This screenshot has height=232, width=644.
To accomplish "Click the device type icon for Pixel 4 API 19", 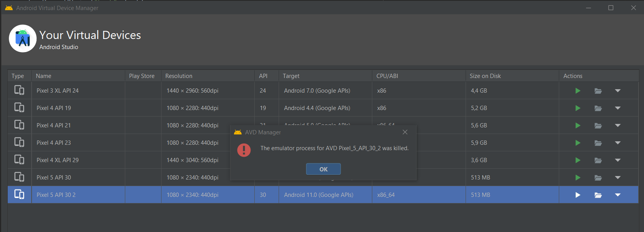I will point(19,108).
